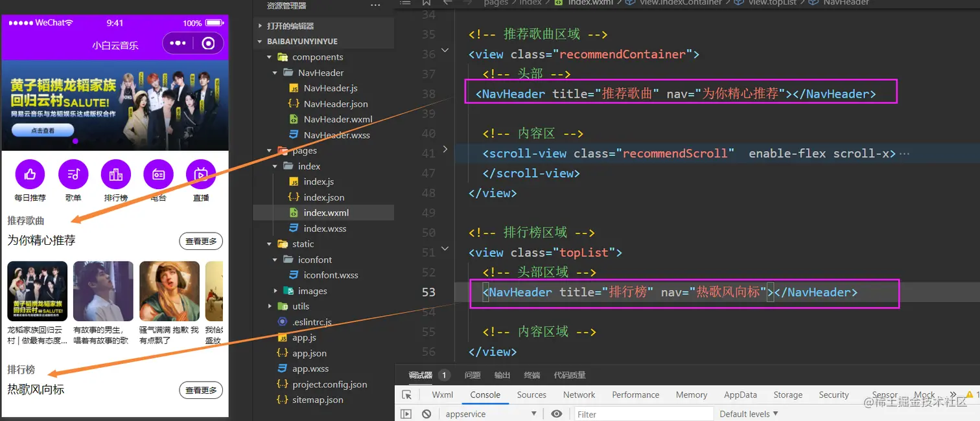Click the eye live expression icon
980x421 pixels.
[556, 414]
